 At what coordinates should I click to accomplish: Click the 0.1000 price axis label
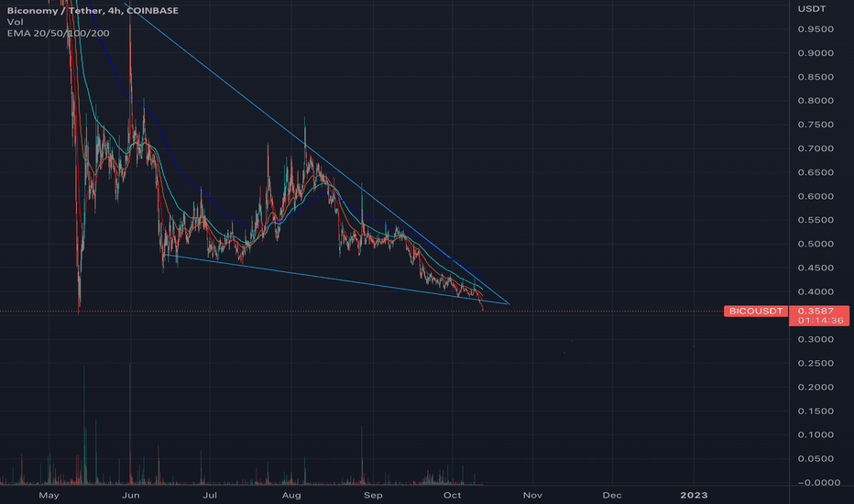[x=816, y=434]
